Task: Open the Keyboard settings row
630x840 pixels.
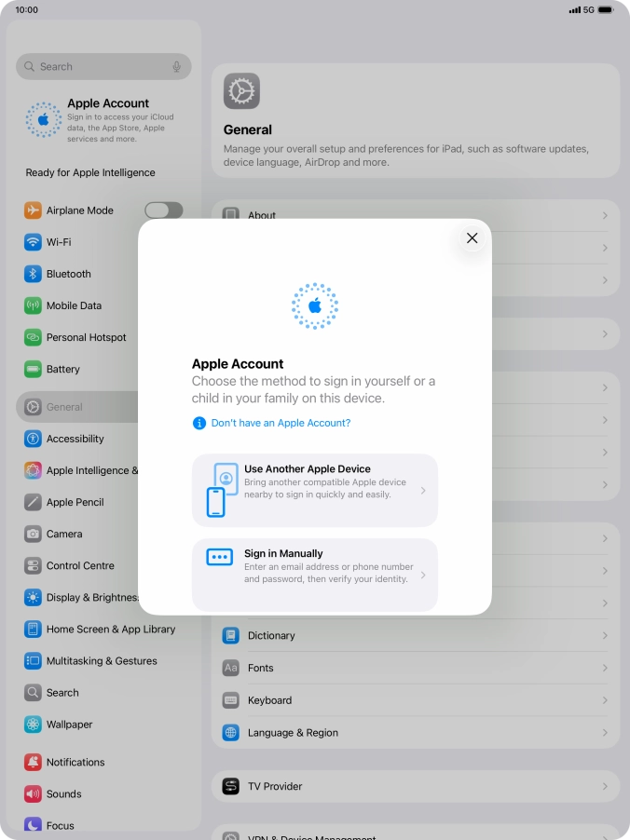Action: [x=415, y=700]
